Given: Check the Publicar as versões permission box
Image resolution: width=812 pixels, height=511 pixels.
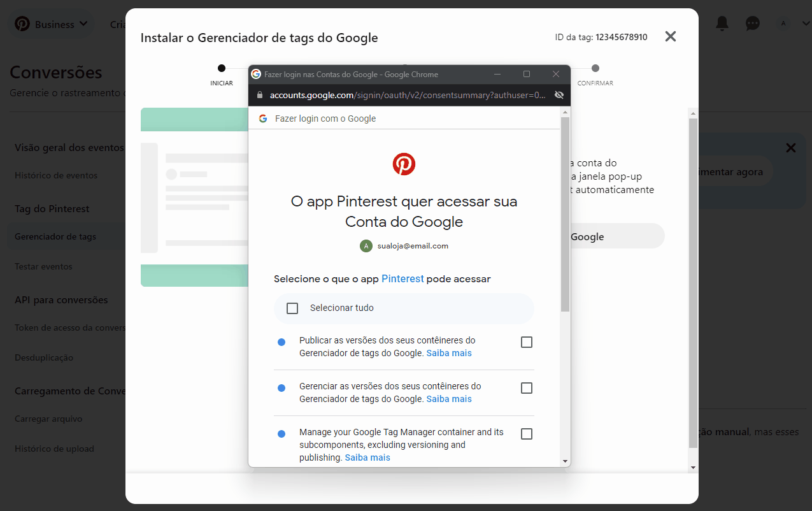Looking at the screenshot, I should 527,342.
